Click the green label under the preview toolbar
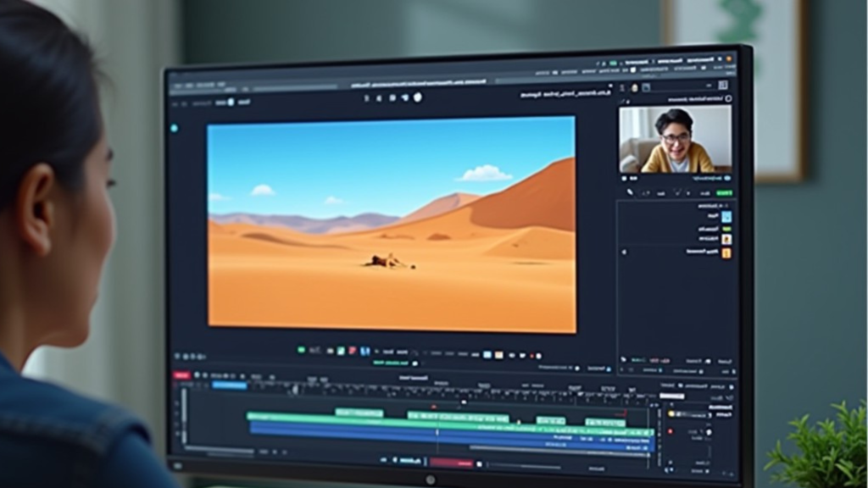The image size is (868, 488). [x=391, y=363]
